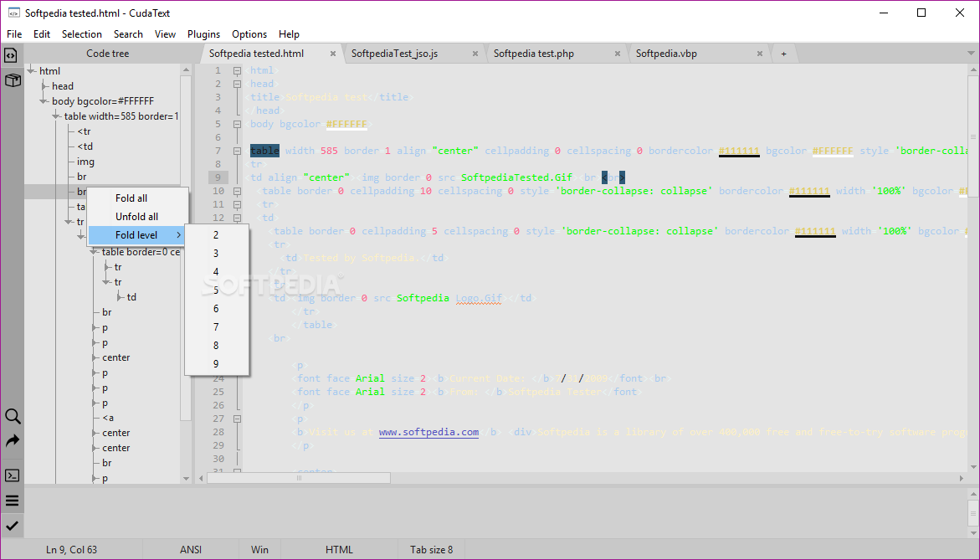Change encoding via ANSI status field
The height and width of the screenshot is (560, 980).
(x=191, y=550)
